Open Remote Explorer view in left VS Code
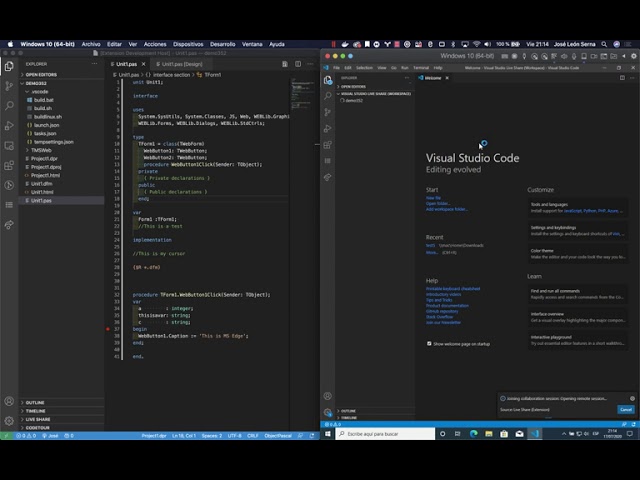Viewport: 640px width, 480px height. [x=9, y=146]
